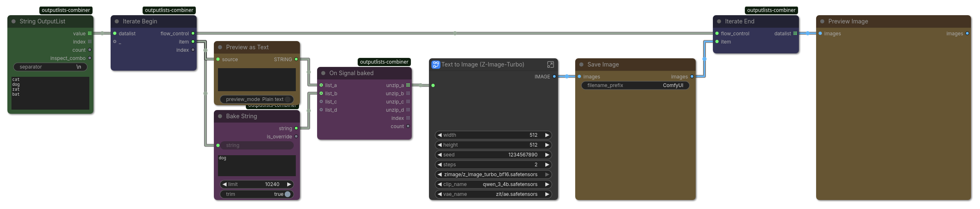Click the list_c input socket
The height and width of the screenshot is (209, 980).
click(321, 101)
